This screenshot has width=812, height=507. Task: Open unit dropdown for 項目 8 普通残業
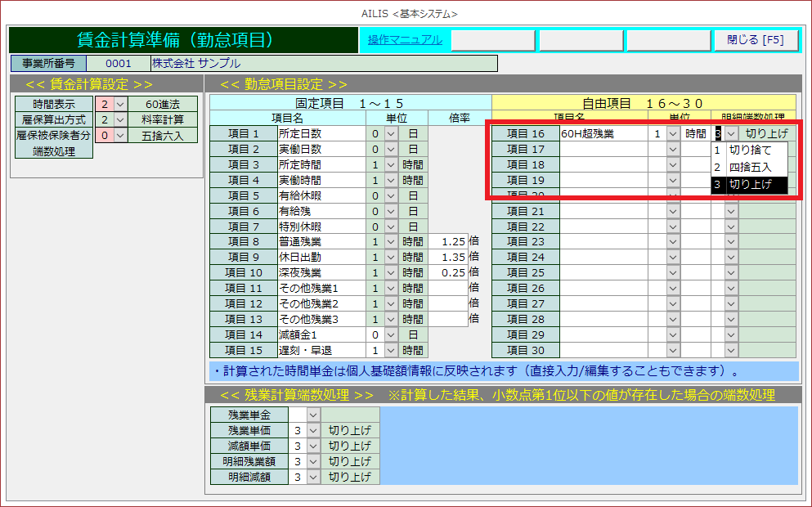pyautogui.click(x=391, y=242)
